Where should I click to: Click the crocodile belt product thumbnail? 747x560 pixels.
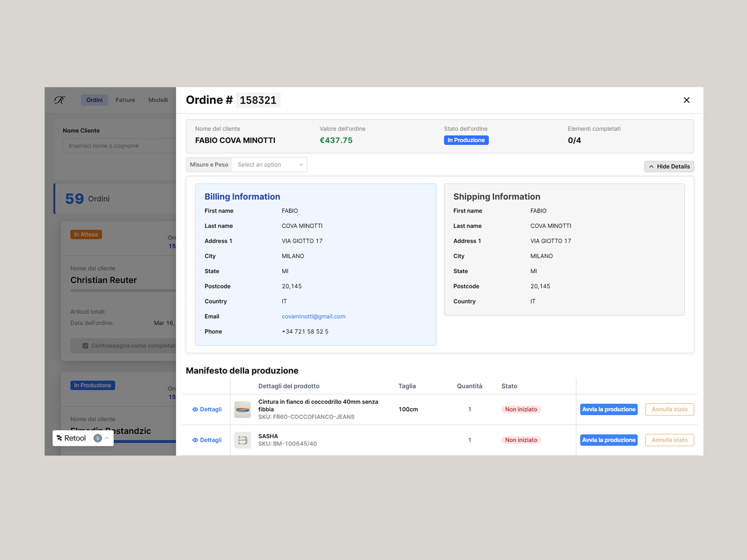tap(243, 409)
